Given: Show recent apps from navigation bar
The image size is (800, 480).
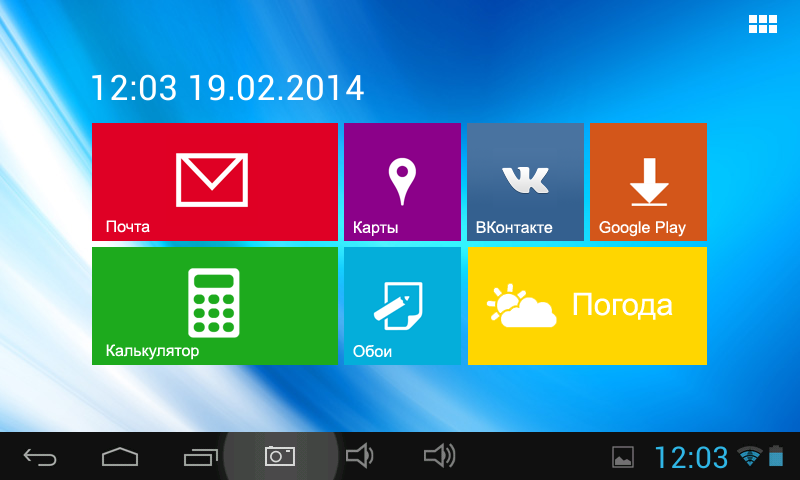Looking at the screenshot, I should tap(200, 457).
